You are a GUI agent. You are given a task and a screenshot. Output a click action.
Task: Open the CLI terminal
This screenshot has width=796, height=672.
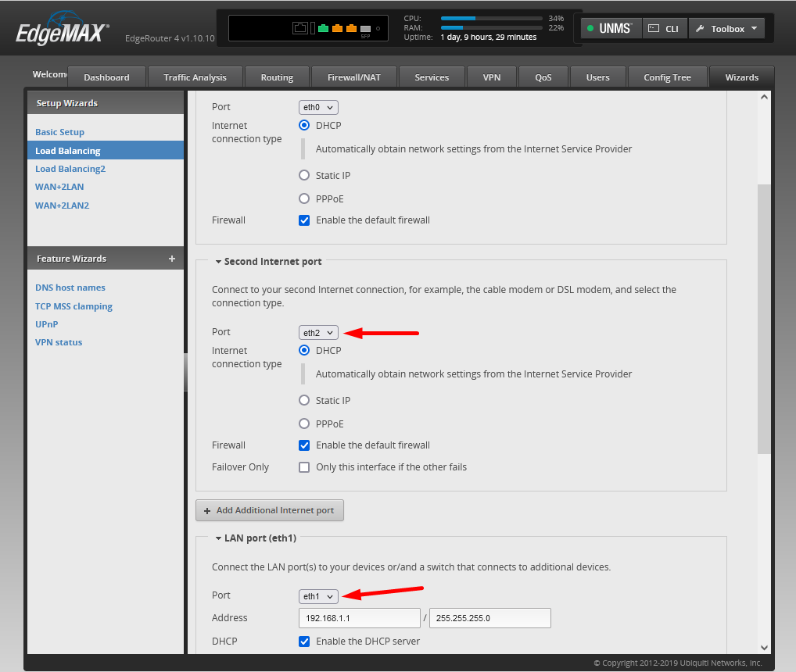pos(664,29)
